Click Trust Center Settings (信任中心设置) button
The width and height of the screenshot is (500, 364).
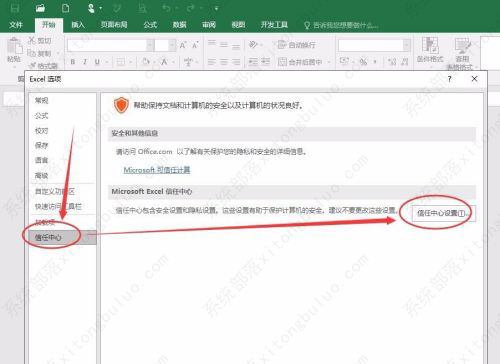tap(443, 213)
